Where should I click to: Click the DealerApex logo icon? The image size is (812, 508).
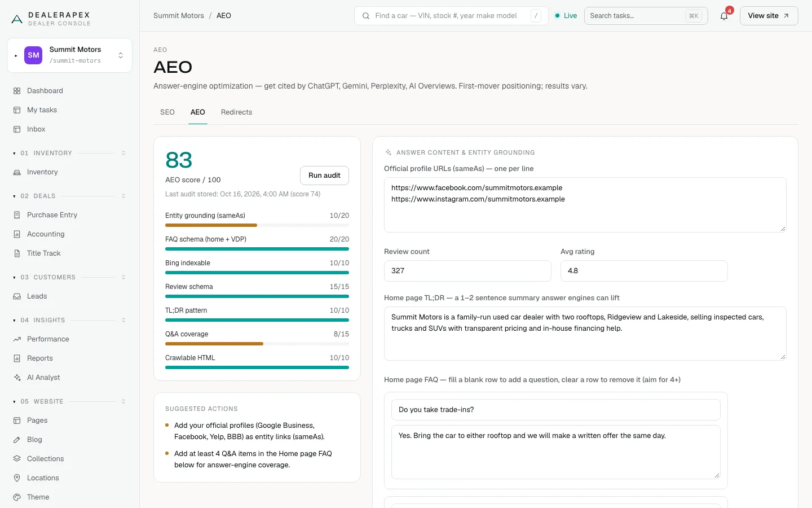pos(17,19)
